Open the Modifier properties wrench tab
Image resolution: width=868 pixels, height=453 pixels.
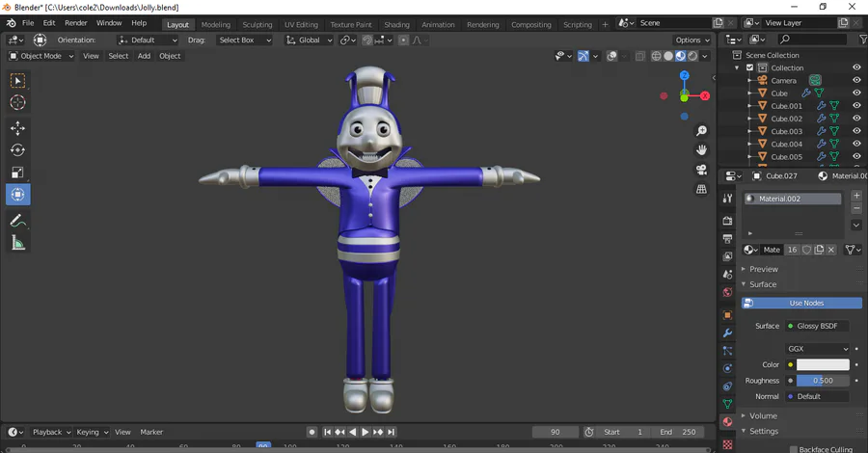coord(727,333)
